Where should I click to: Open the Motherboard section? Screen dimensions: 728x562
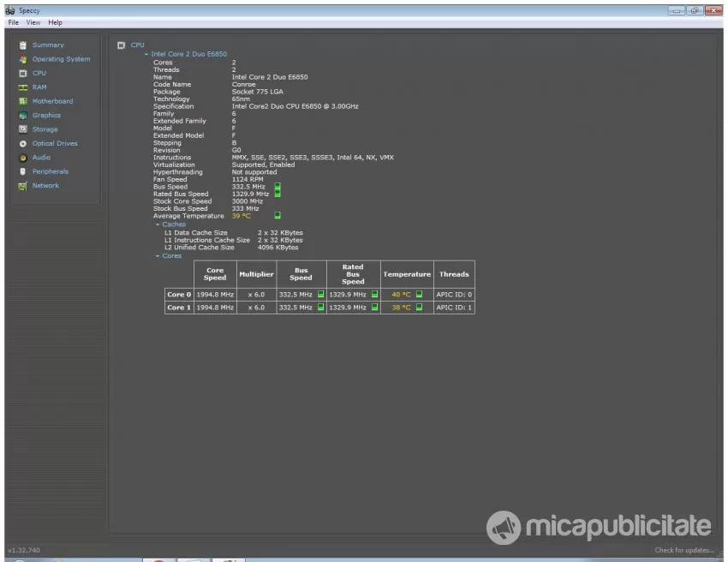(52, 101)
